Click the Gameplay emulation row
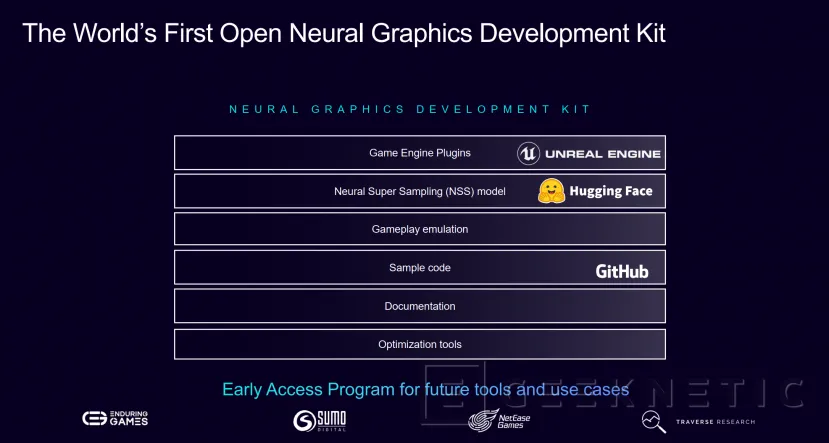The image size is (829, 443). 420,229
